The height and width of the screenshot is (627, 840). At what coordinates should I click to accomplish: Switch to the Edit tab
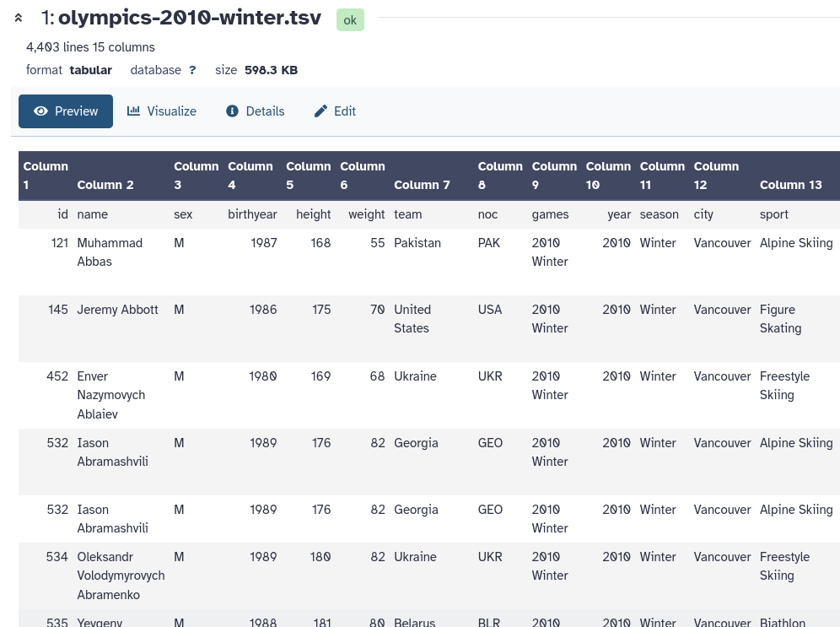[334, 111]
